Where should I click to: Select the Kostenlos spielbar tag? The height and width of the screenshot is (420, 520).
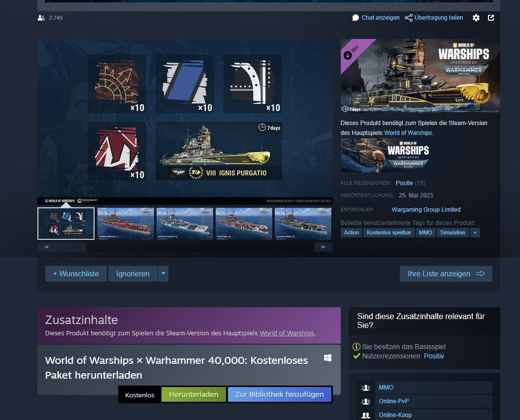coord(389,233)
